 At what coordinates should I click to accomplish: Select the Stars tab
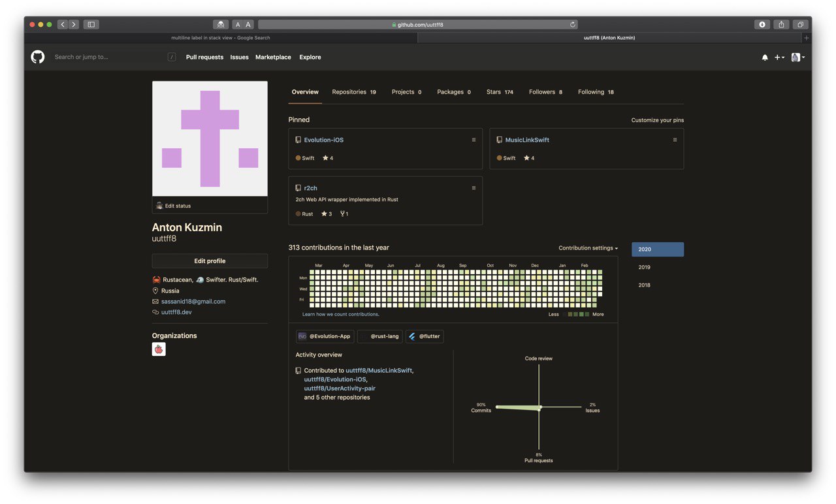click(500, 92)
